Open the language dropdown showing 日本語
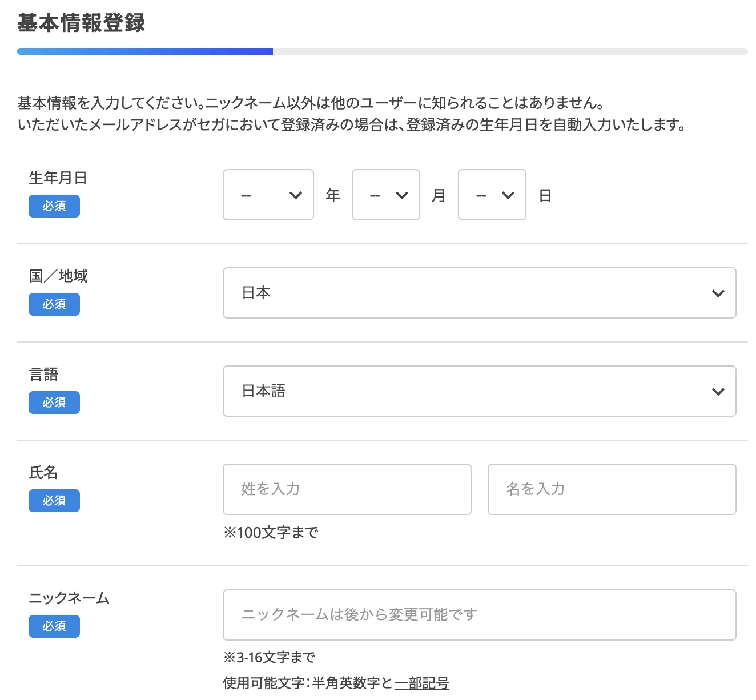This screenshot has width=756, height=700. (480, 391)
